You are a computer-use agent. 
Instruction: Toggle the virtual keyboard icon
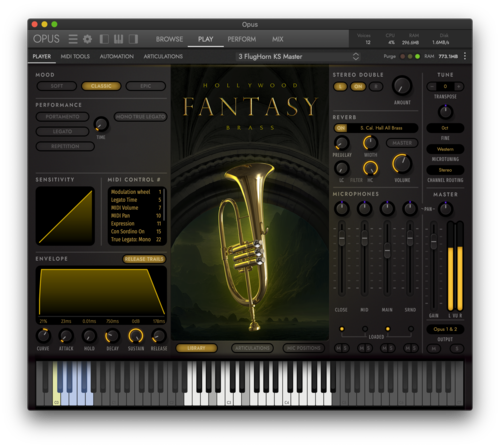(x=119, y=39)
